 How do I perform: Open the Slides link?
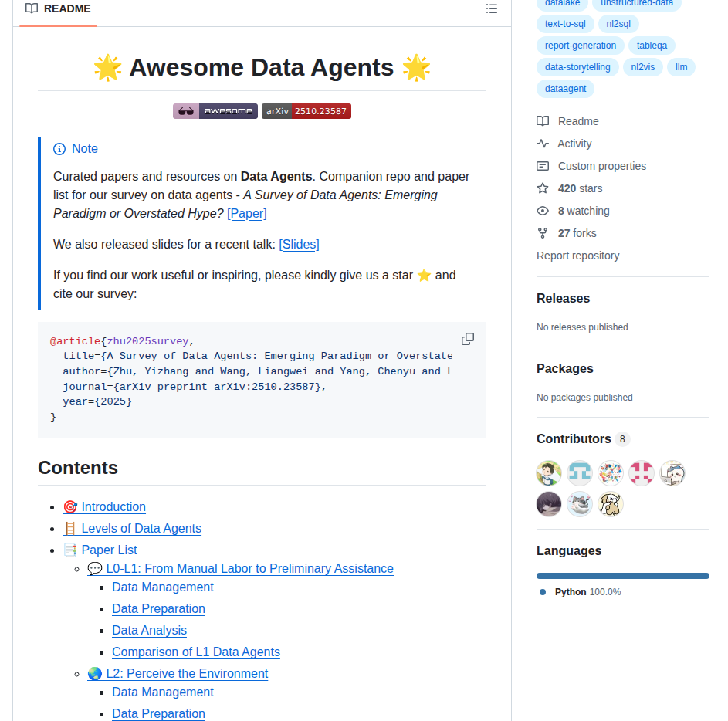(x=299, y=244)
